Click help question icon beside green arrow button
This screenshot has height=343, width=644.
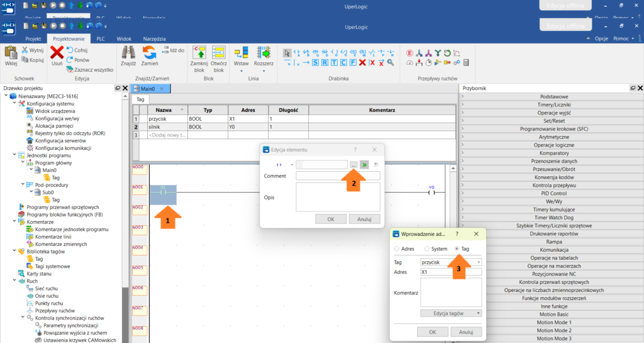(x=375, y=165)
